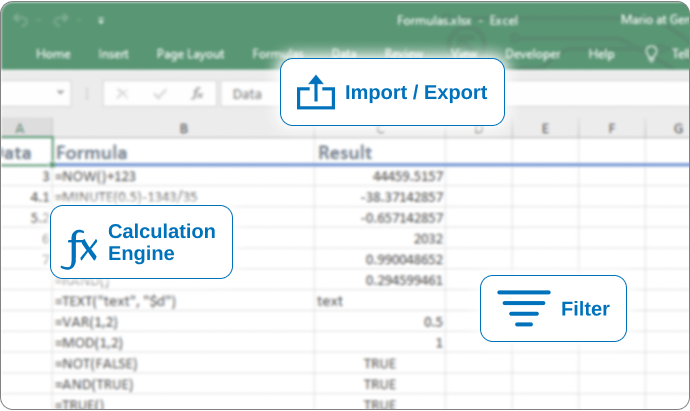The image size is (690, 411).
Task: Select column G header
Action: point(668,128)
